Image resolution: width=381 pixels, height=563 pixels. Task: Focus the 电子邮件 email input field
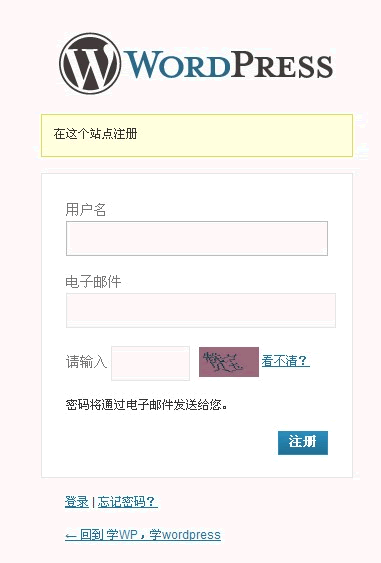point(201,310)
